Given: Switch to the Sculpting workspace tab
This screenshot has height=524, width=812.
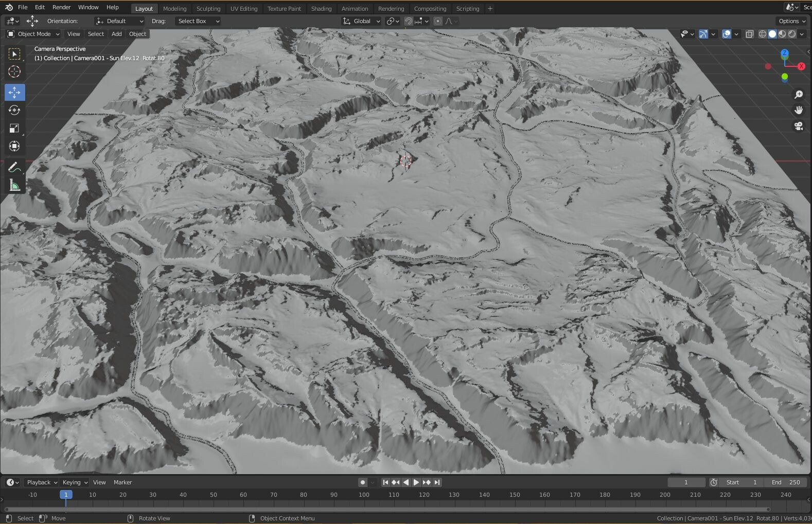Looking at the screenshot, I should (208, 9).
